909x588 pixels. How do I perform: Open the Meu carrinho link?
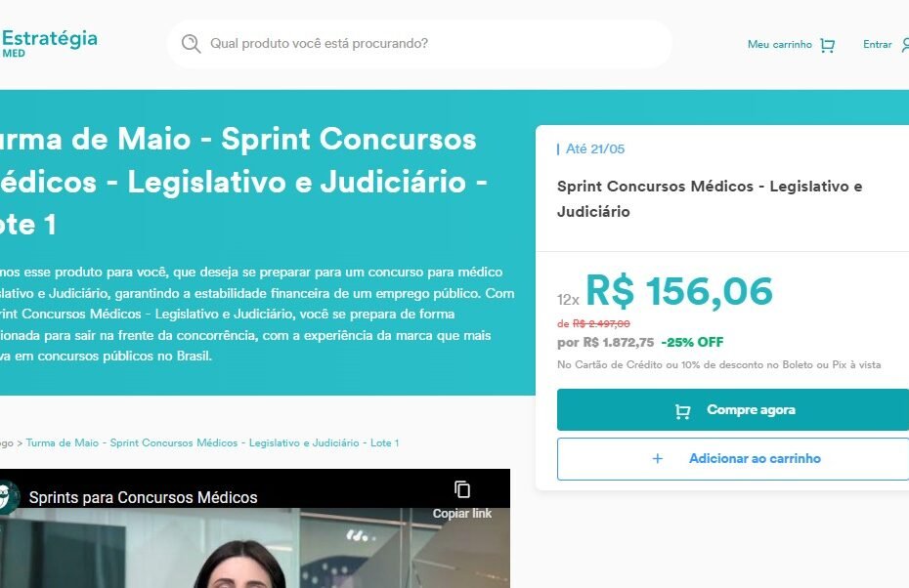pyautogui.click(x=780, y=45)
